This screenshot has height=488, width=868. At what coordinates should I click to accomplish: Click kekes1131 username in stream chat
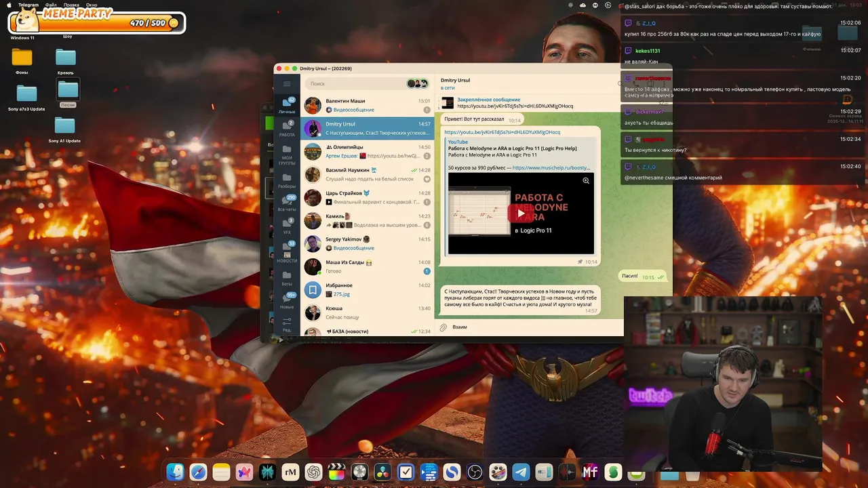point(648,51)
